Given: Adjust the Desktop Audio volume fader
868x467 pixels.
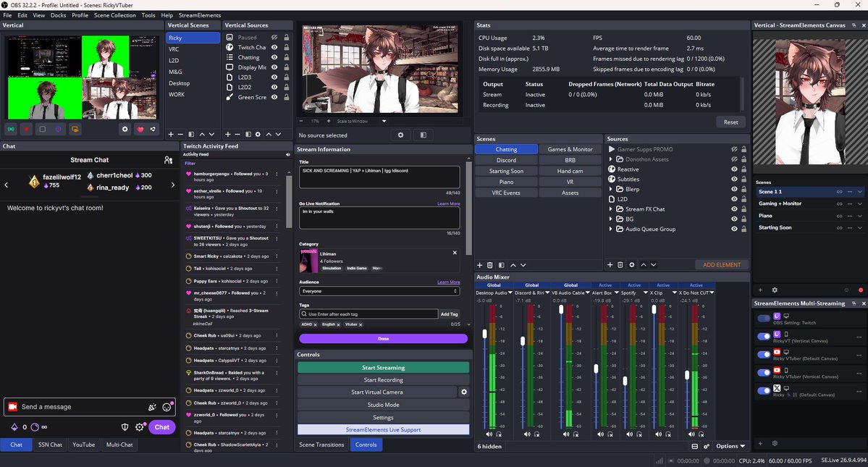Looking at the screenshot, I should [485, 334].
